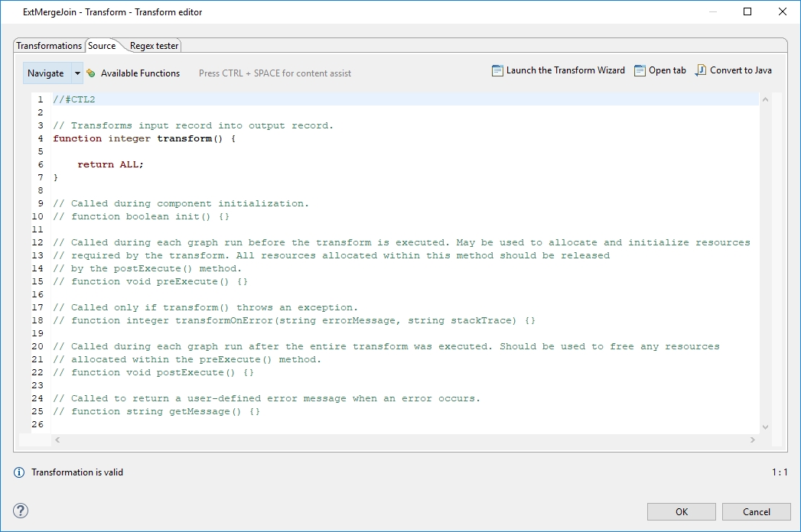The height and width of the screenshot is (532, 801).
Task: Dismiss the dialog with Cancel
Action: click(x=756, y=512)
